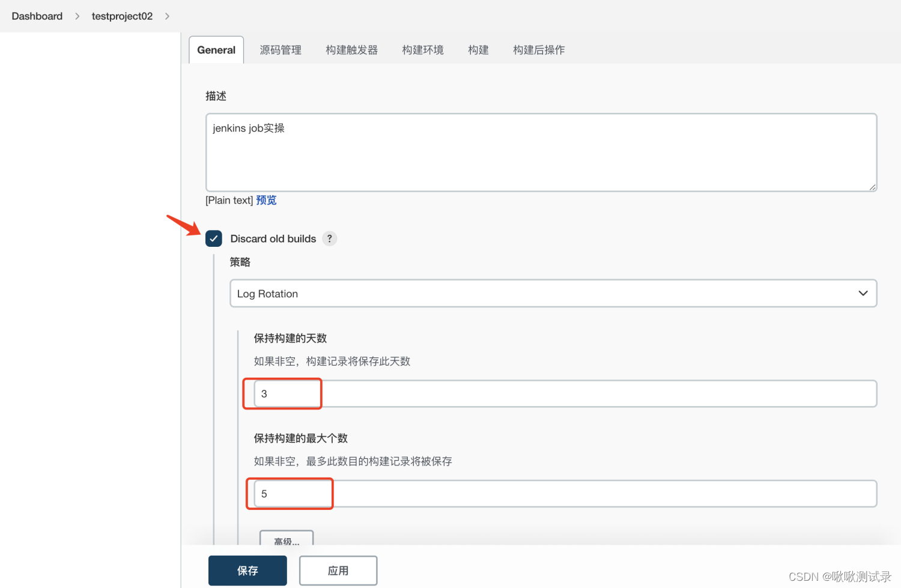901x588 pixels.
Task: Click the description textarea resize handle
Action: coord(872,187)
